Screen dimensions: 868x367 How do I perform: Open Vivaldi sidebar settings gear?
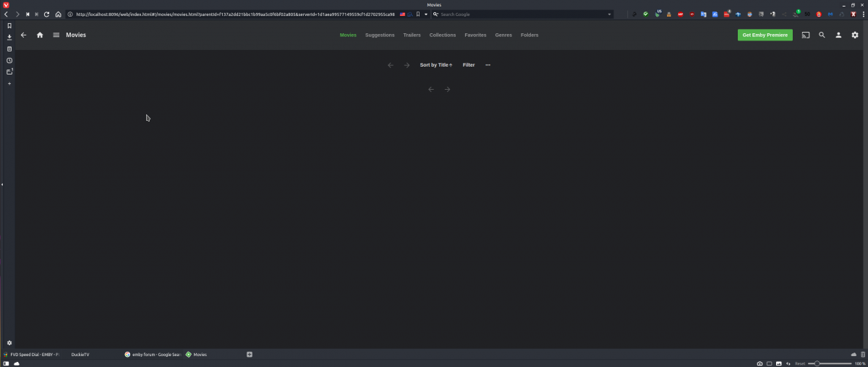tap(9, 342)
